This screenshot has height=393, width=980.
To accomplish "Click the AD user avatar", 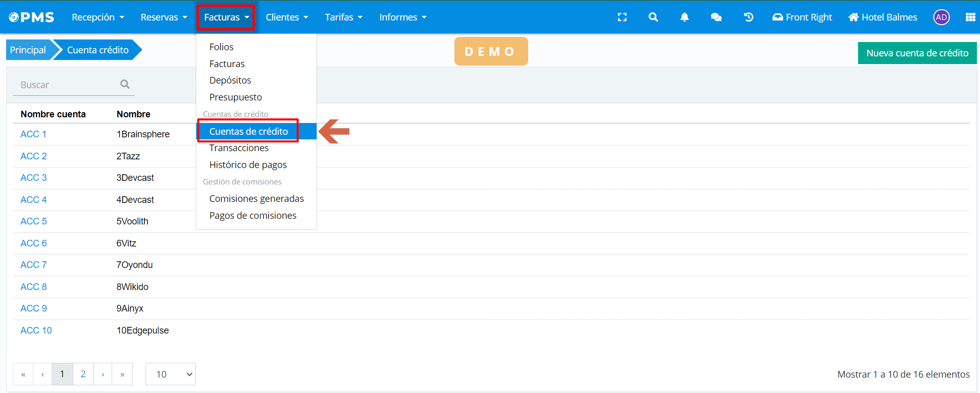I will (x=941, y=17).
